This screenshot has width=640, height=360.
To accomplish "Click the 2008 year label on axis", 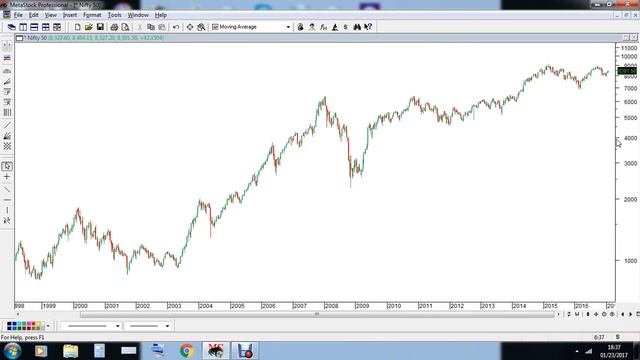I will (331, 306).
